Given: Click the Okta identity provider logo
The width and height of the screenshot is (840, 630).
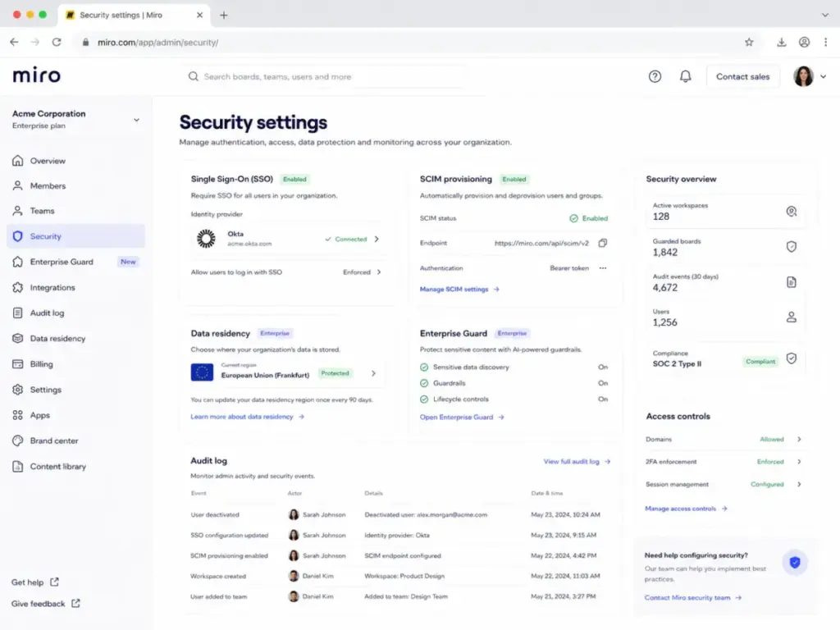Looking at the screenshot, I should [206, 239].
